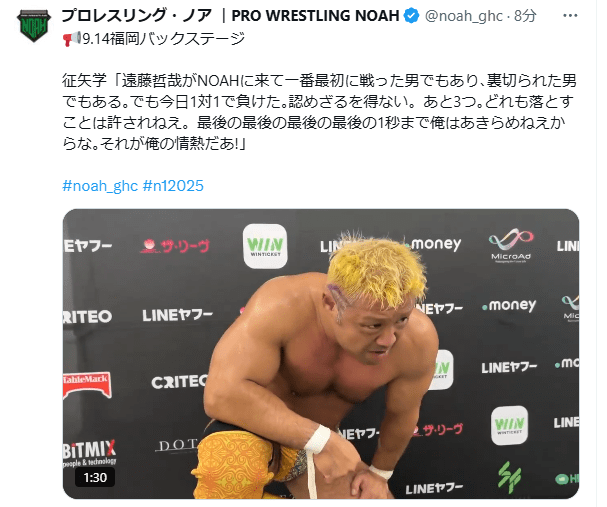Click the green lightning logo at video bottom

pyautogui.click(x=509, y=476)
